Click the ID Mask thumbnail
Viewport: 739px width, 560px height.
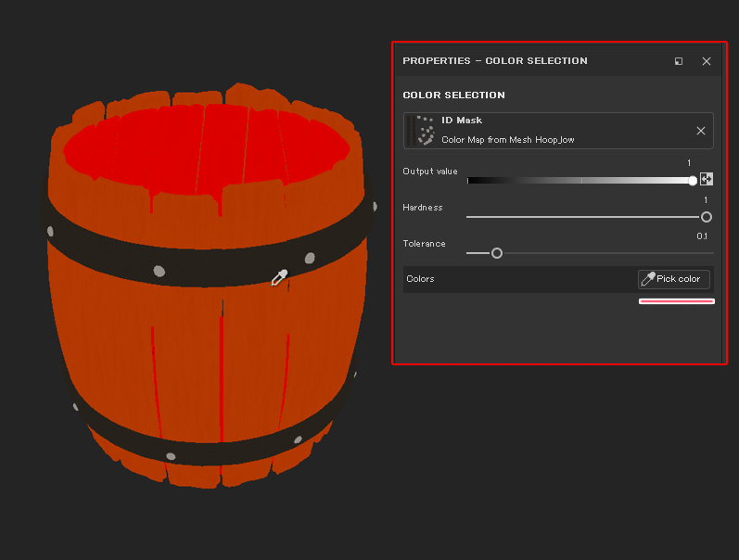422,131
